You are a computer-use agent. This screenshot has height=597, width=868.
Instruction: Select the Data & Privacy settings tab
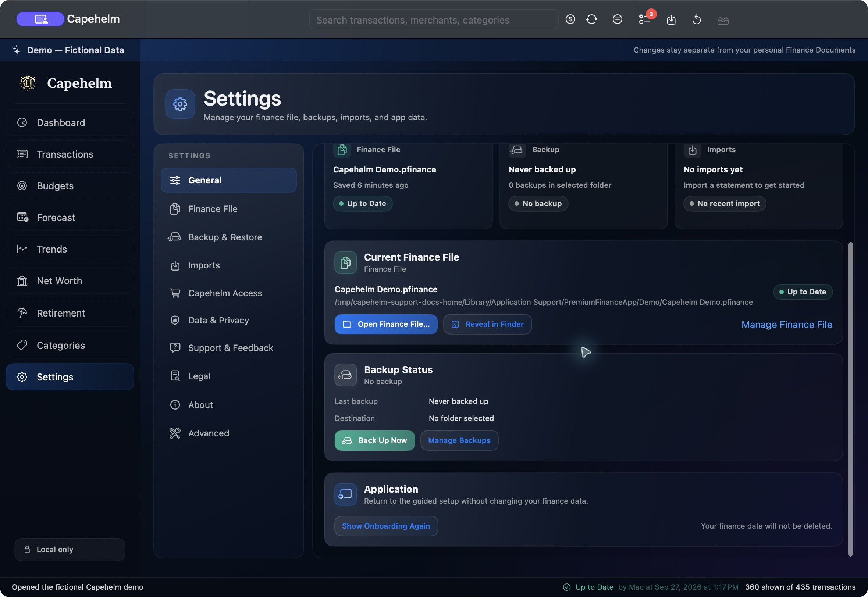pyautogui.click(x=229, y=320)
